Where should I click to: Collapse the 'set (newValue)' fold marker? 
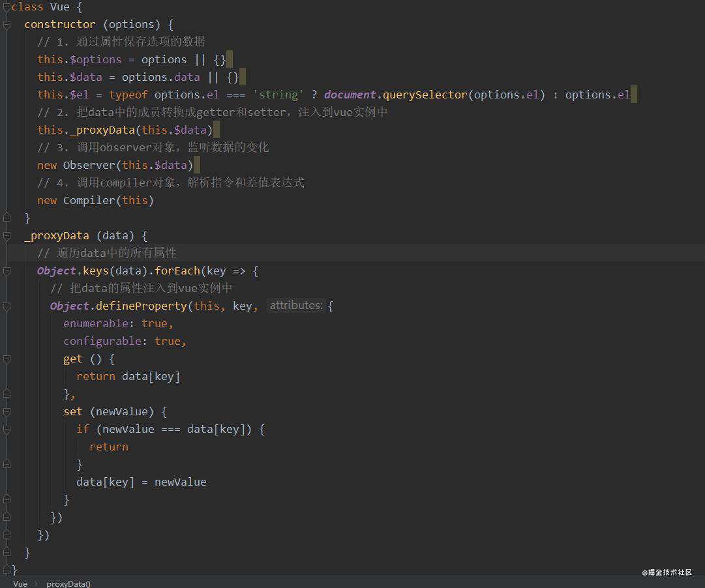7,412
